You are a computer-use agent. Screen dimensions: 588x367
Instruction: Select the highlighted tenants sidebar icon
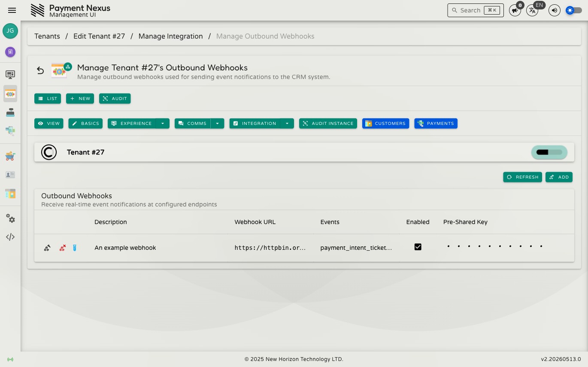point(10,94)
